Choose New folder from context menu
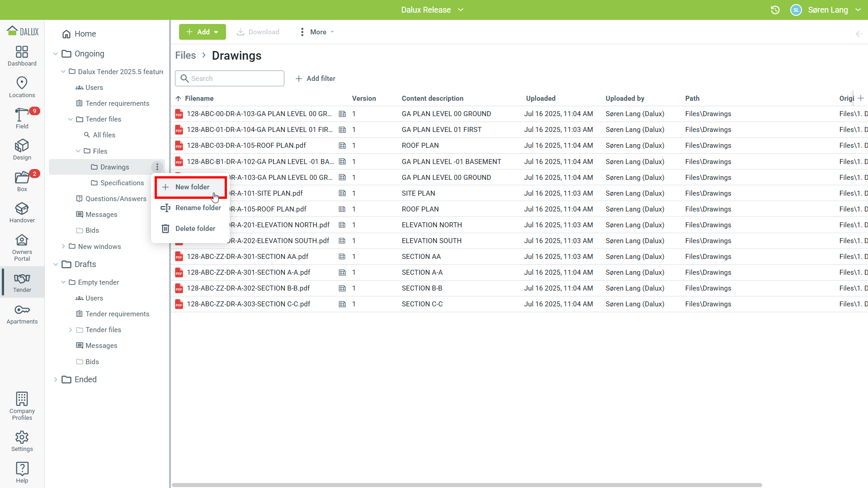 192,187
